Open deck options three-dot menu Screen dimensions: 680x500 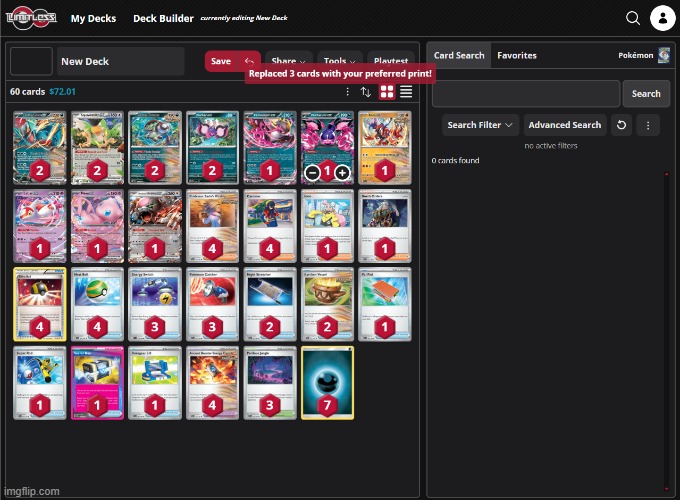click(x=347, y=92)
